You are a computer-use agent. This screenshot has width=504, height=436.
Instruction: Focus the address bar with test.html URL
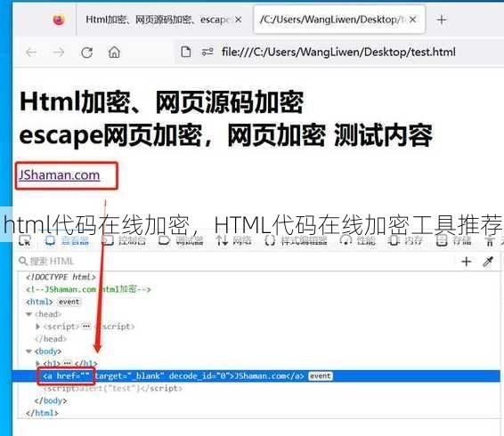tap(338, 52)
